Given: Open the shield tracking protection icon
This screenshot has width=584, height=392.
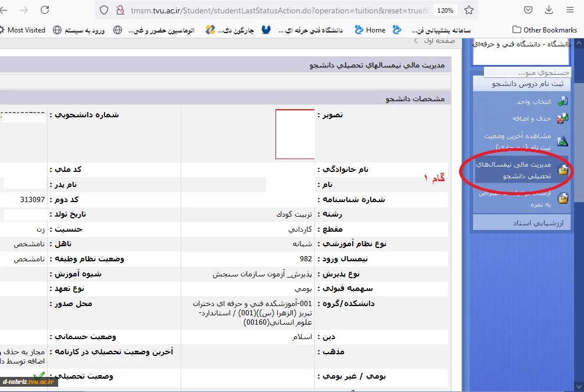Looking at the screenshot, I should pyautogui.click(x=104, y=10).
